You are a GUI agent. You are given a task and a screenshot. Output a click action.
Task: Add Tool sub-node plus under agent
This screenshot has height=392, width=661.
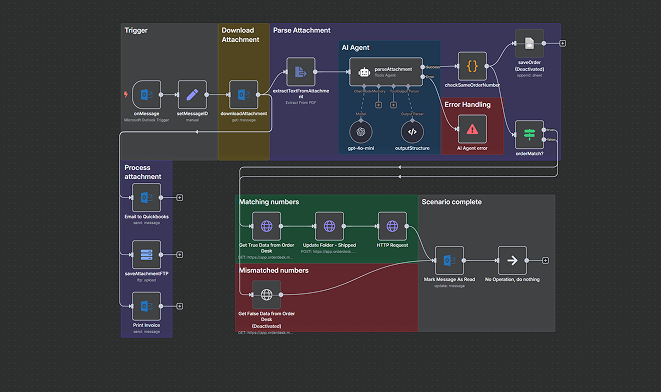393,105
